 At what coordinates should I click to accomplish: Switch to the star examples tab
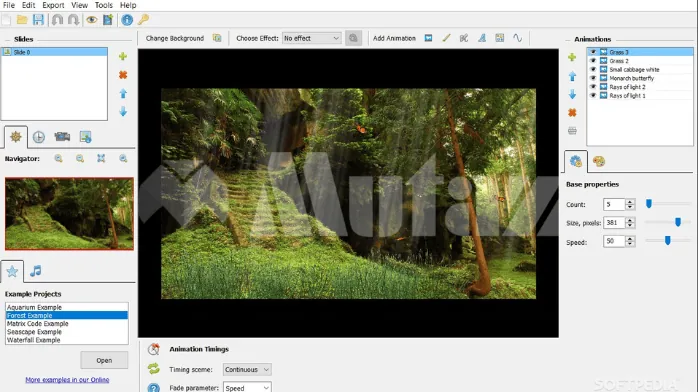point(12,271)
